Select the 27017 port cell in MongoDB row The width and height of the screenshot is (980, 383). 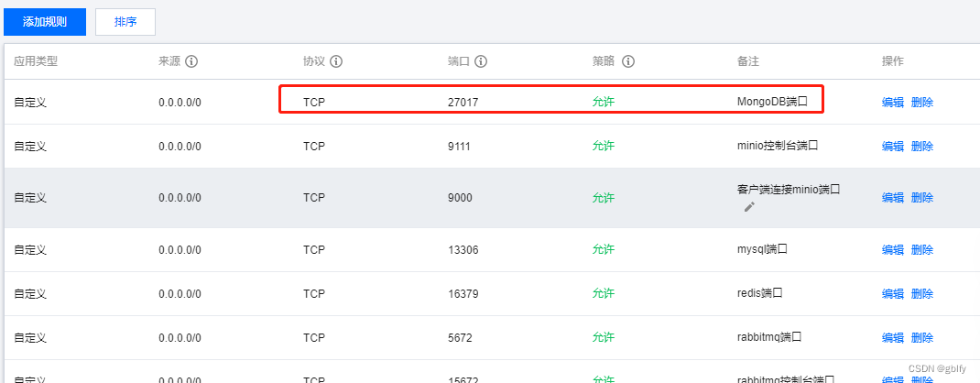(463, 103)
